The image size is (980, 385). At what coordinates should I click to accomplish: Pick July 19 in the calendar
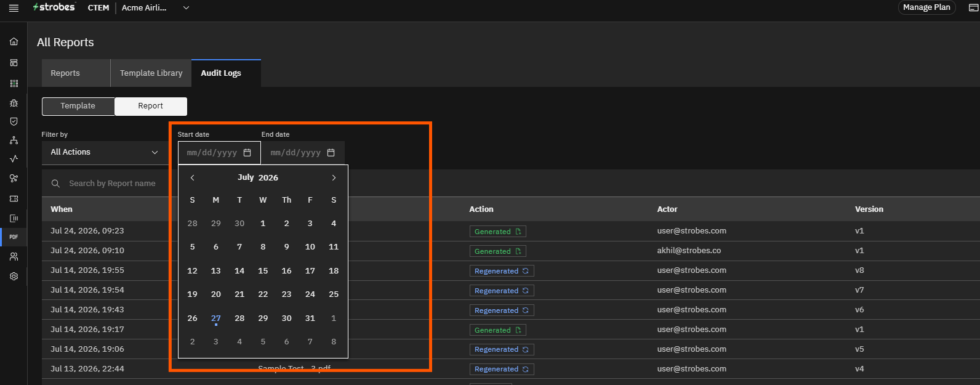click(x=193, y=294)
